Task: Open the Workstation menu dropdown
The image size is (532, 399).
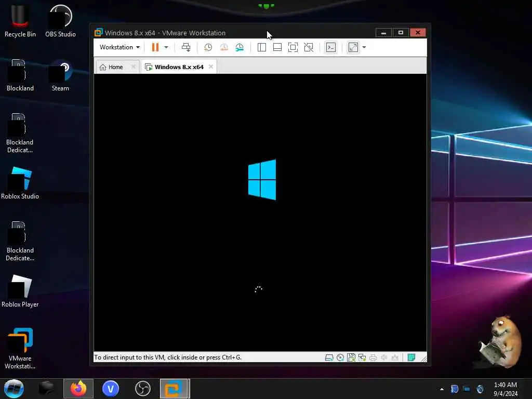Action: [x=119, y=47]
